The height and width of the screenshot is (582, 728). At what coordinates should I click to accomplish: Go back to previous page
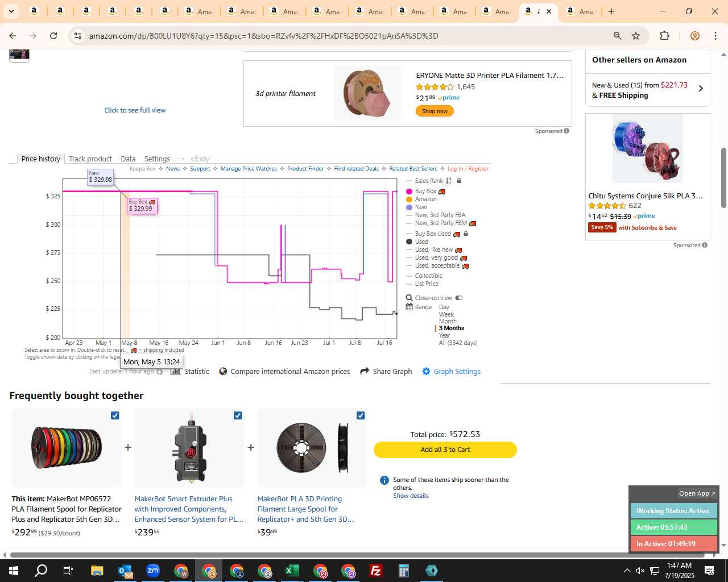(x=13, y=36)
